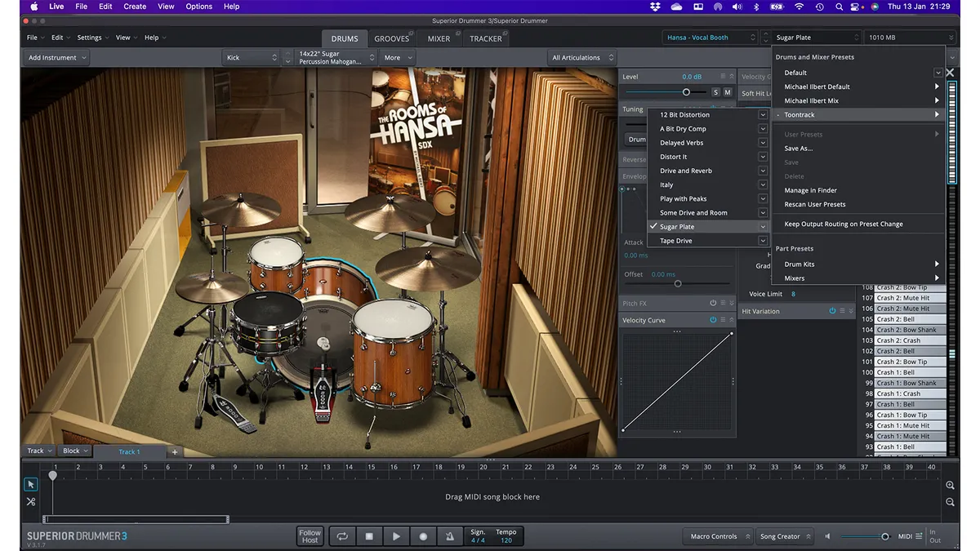Open 14x22 Sugar Percussion Mahogany dropdown

click(336, 58)
